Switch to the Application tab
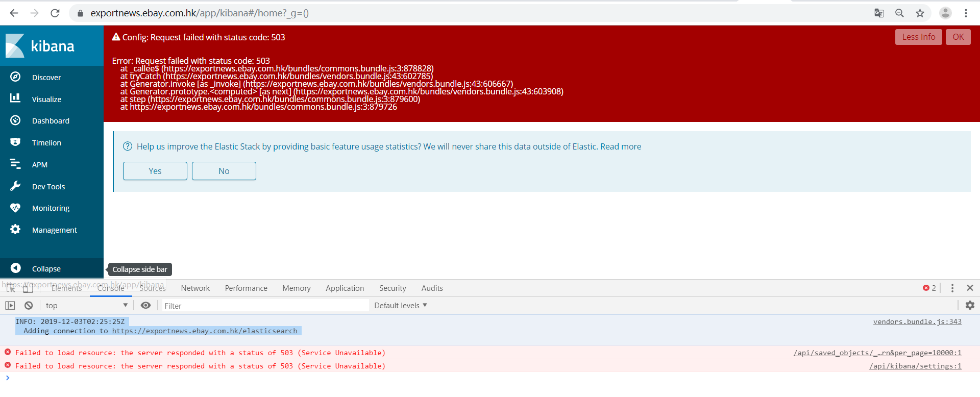 coord(345,288)
